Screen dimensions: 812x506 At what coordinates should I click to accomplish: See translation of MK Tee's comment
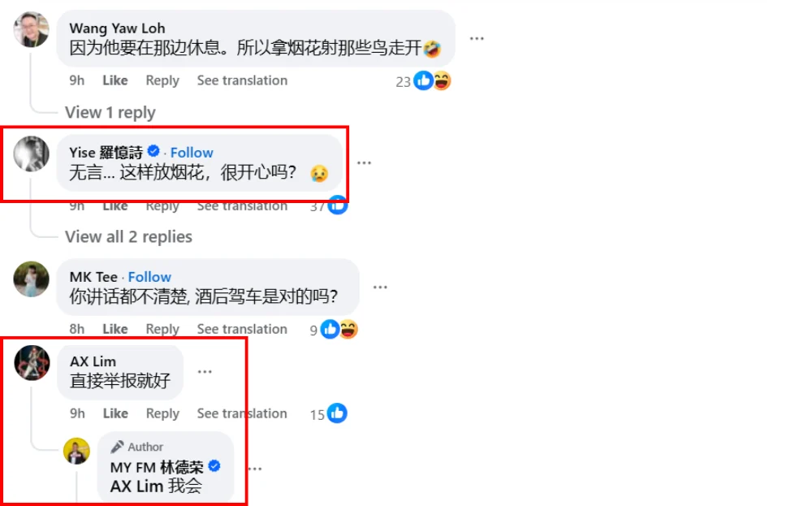coord(242,329)
